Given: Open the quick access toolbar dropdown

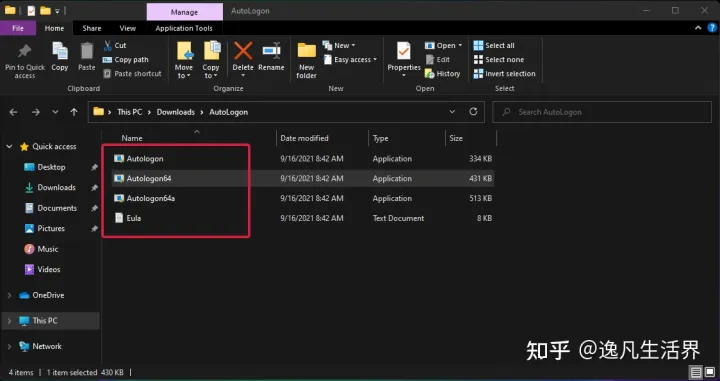Looking at the screenshot, I should pos(57,11).
